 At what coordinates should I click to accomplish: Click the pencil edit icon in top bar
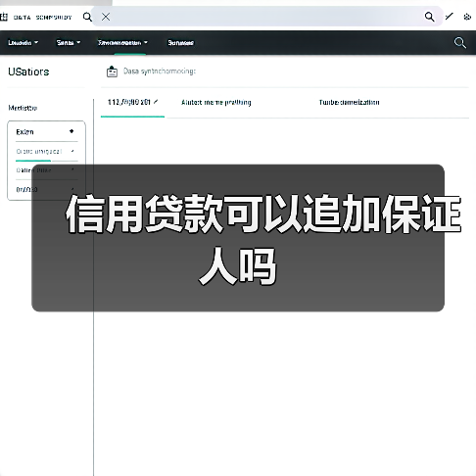(x=450, y=16)
